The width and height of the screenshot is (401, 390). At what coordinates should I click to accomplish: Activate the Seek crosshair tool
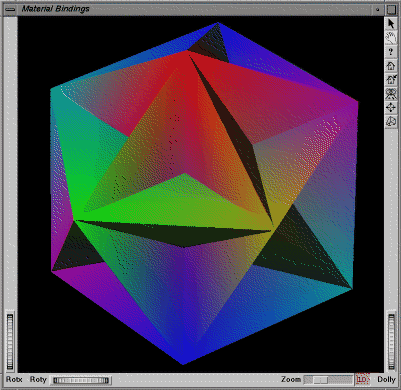click(391, 108)
